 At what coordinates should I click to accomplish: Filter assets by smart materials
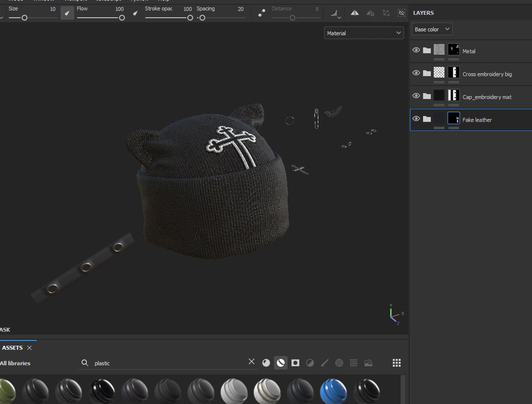[x=281, y=363]
